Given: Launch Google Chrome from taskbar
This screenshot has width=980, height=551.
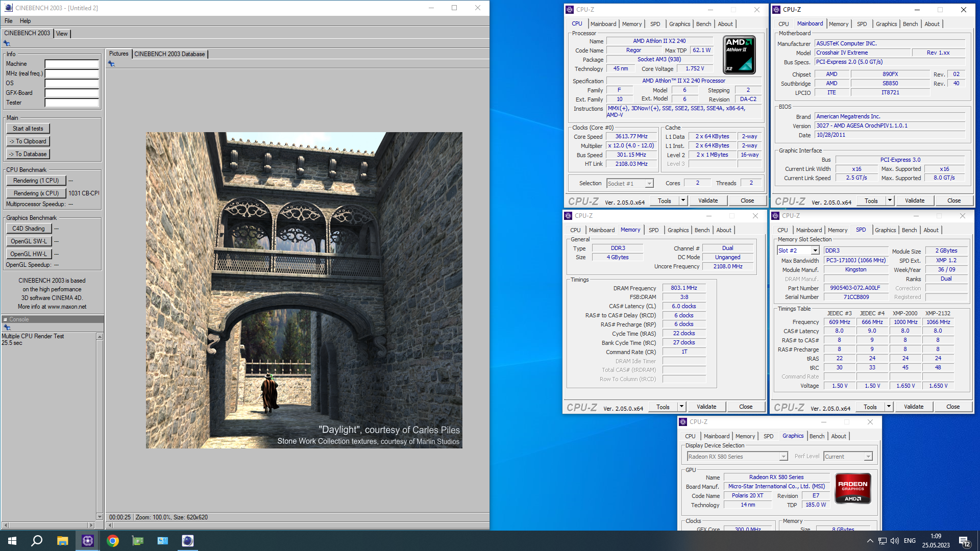Looking at the screenshot, I should 113,541.
